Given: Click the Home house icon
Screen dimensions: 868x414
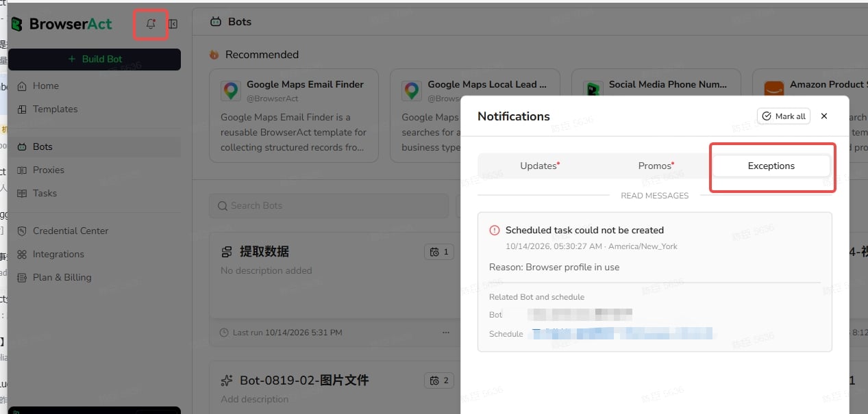Looking at the screenshot, I should point(22,86).
